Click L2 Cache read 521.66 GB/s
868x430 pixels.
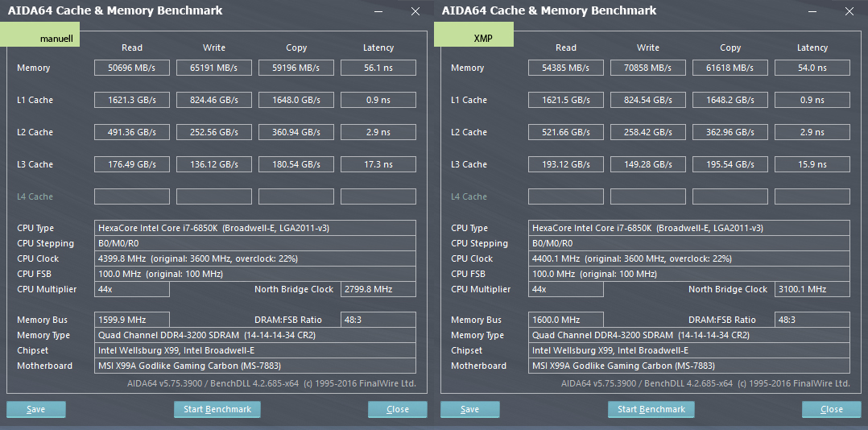(x=566, y=132)
